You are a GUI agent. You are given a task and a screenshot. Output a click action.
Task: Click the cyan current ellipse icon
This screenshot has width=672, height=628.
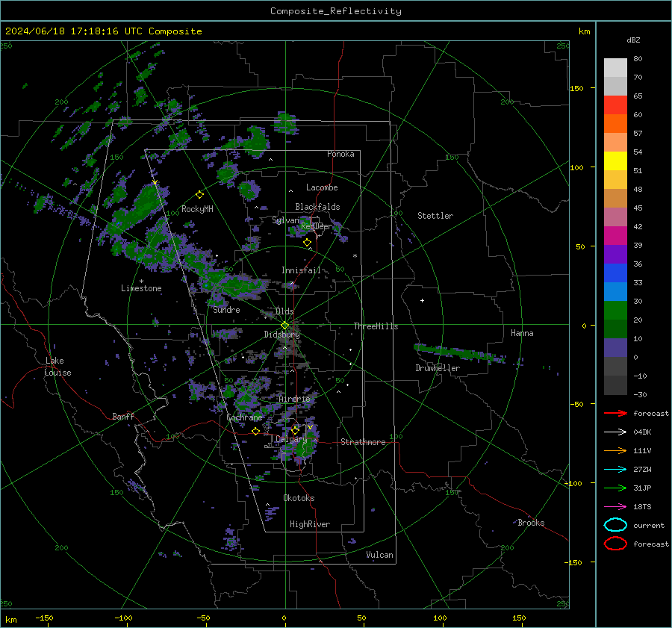[x=615, y=525]
